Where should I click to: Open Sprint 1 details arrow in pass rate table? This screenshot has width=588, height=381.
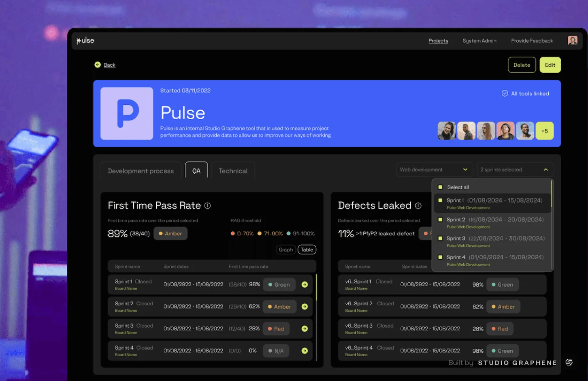coord(305,285)
